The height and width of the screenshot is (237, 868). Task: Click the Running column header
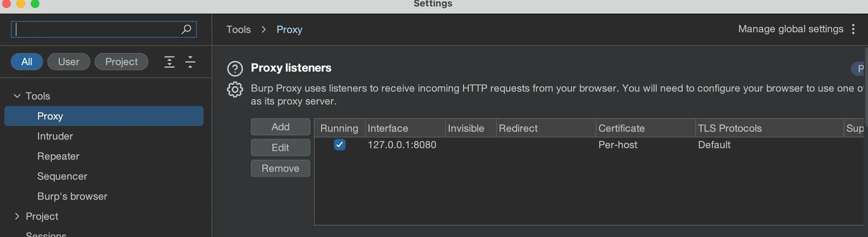(339, 128)
